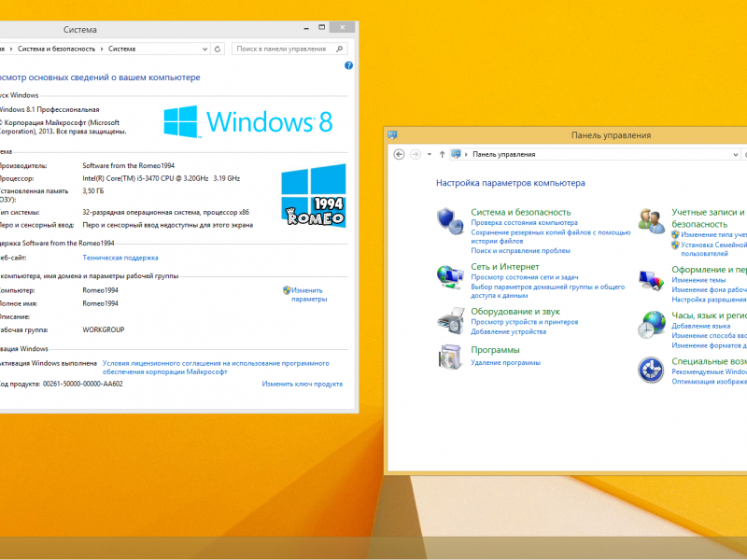Click Настройка параметров компьютера heading

pos(510,183)
